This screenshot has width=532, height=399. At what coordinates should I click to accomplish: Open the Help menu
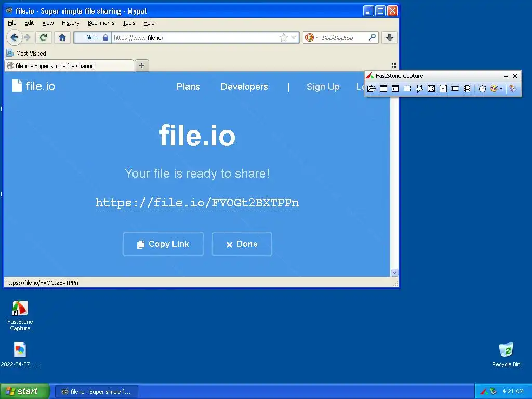tap(149, 23)
